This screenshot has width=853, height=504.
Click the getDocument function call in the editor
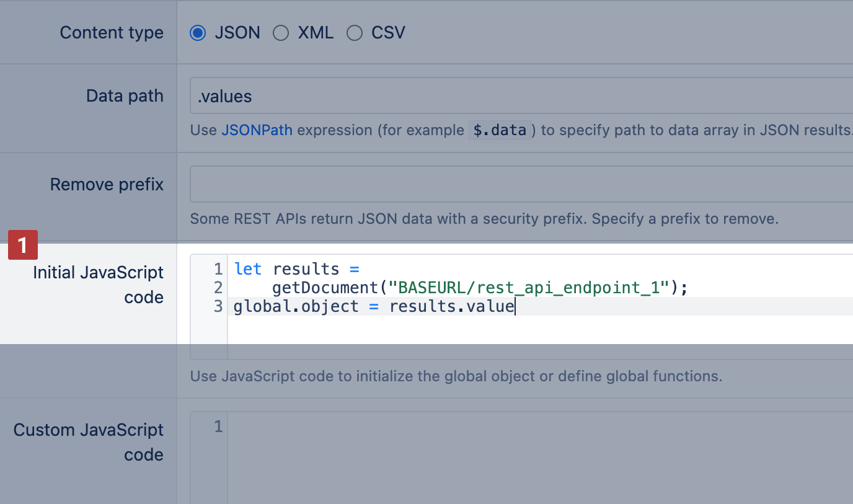[325, 288]
